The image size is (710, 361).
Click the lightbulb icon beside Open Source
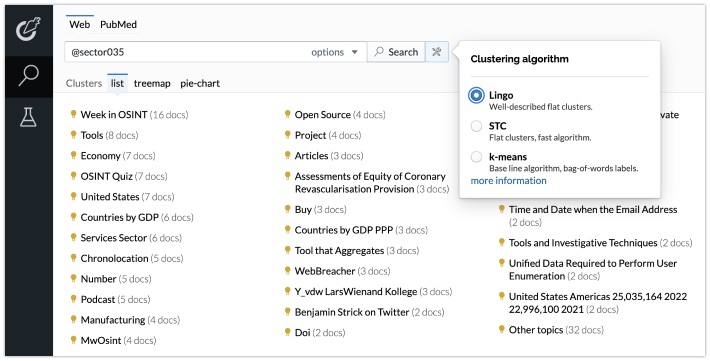click(x=287, y=114)
